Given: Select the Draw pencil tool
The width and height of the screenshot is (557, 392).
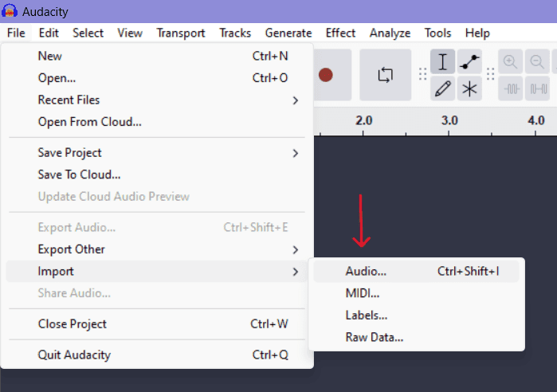Looking at the screenshot, I should coord(442,88).
